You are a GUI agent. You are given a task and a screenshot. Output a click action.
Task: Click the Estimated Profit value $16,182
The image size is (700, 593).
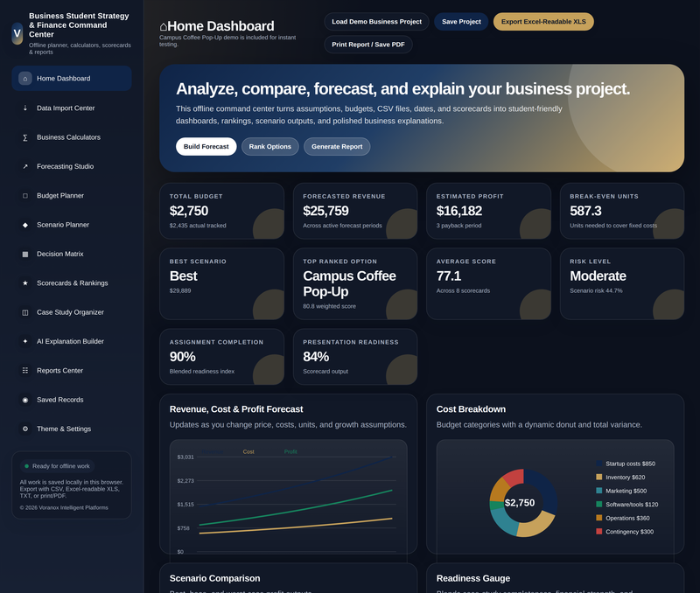click(x=458, y=211)
